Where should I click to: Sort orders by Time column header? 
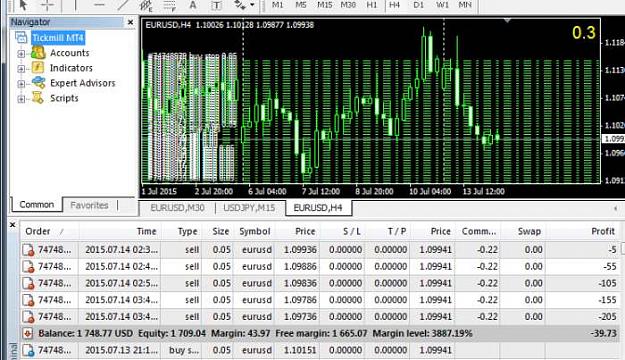pyautogui.click(x=120, y=231)
